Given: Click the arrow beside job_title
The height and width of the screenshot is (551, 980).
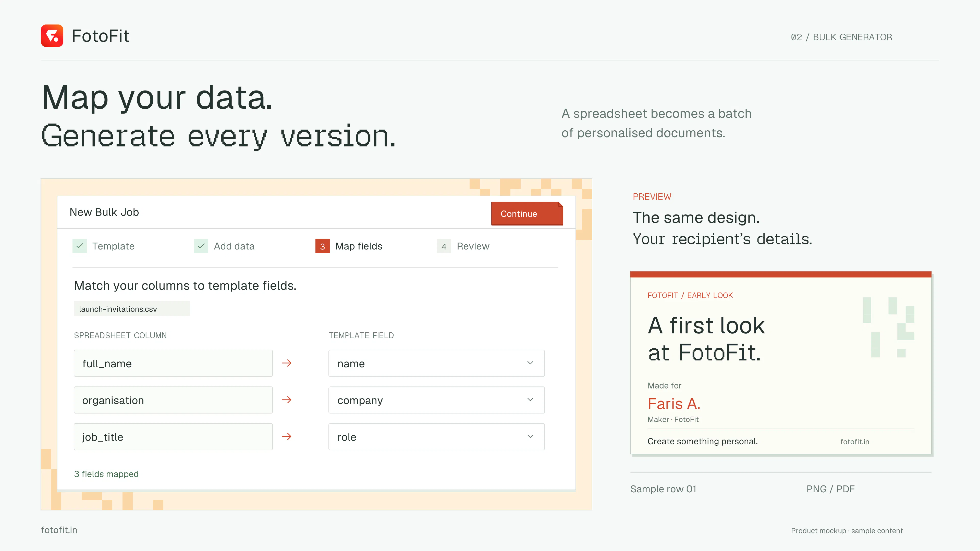Looking at the screenshot, I should click(286, 436).
